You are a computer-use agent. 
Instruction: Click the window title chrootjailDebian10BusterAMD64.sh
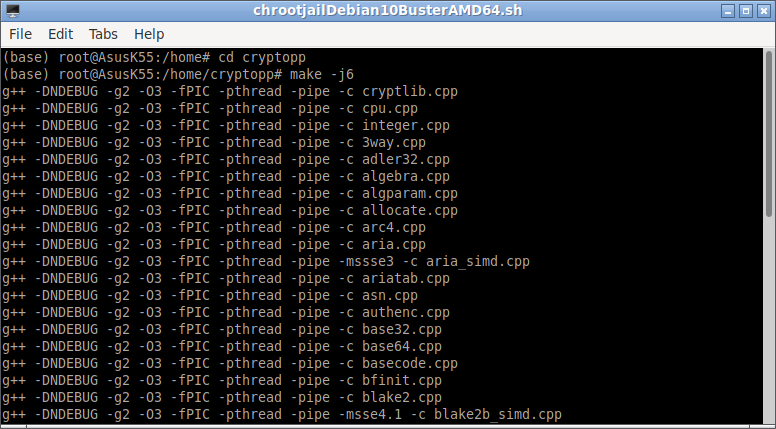[x=388, y=10]
